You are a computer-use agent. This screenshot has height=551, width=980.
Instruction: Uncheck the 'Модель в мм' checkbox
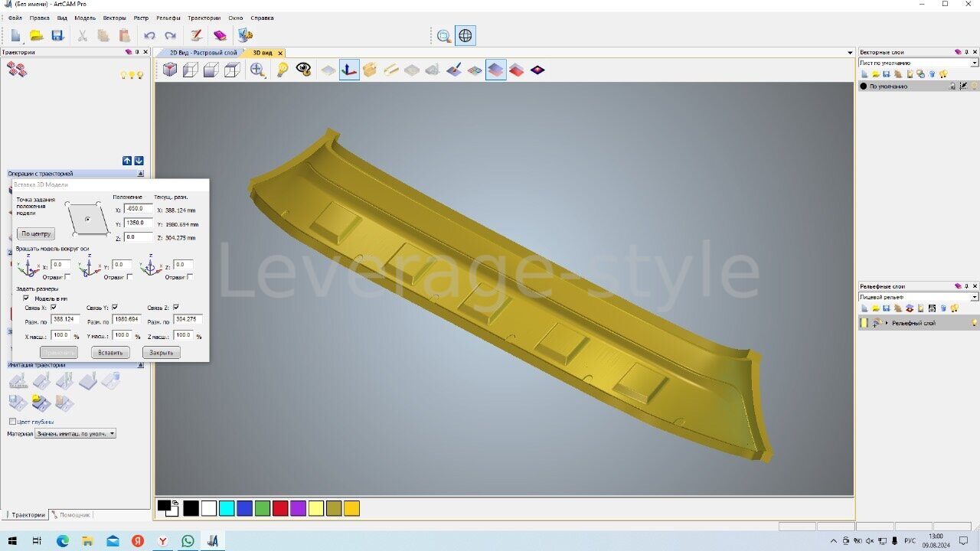click(x=26, y=298)
